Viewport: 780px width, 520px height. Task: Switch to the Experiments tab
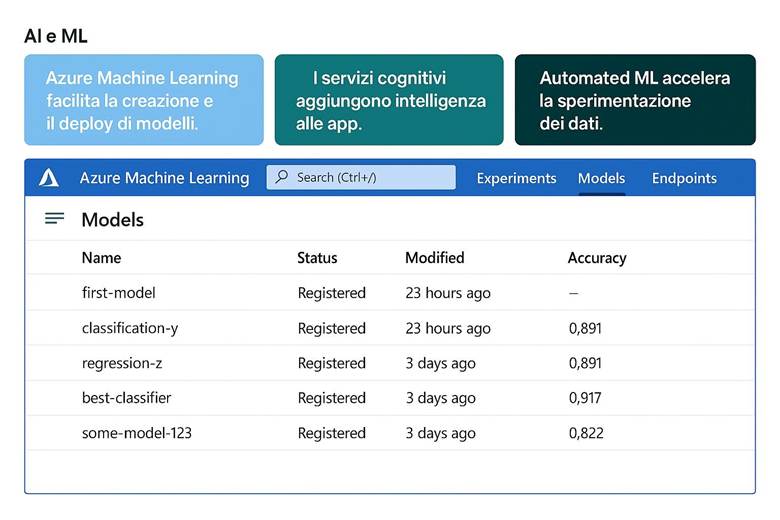tap(516, 178)
